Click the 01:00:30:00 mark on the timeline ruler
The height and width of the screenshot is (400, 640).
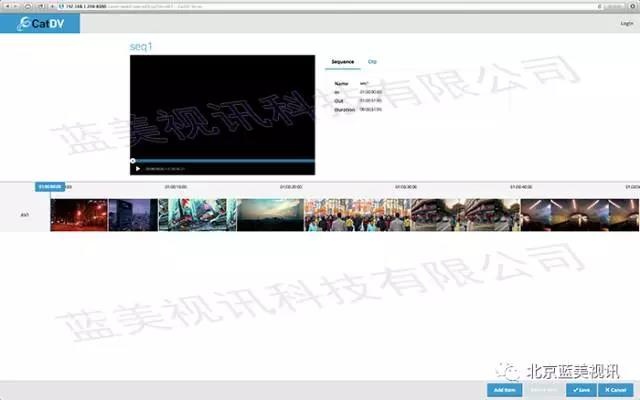406,187
